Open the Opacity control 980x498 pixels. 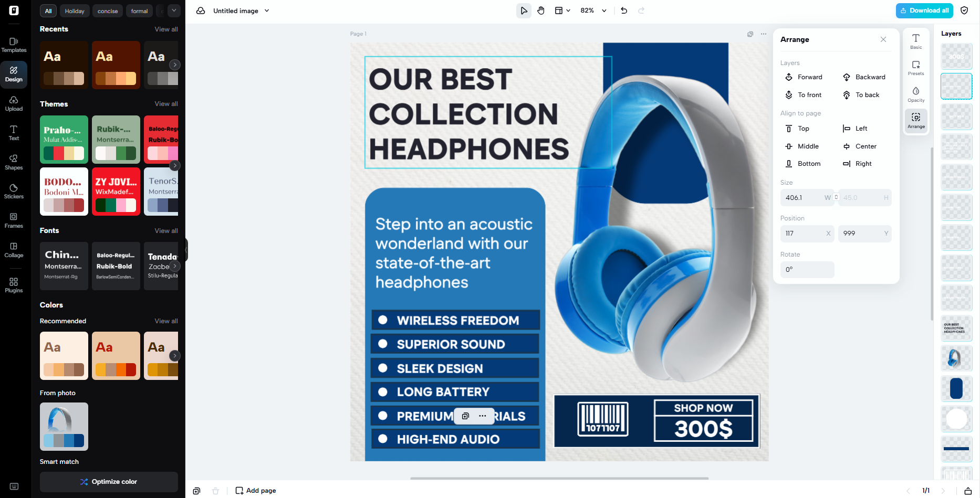click(x=916, y=94)
